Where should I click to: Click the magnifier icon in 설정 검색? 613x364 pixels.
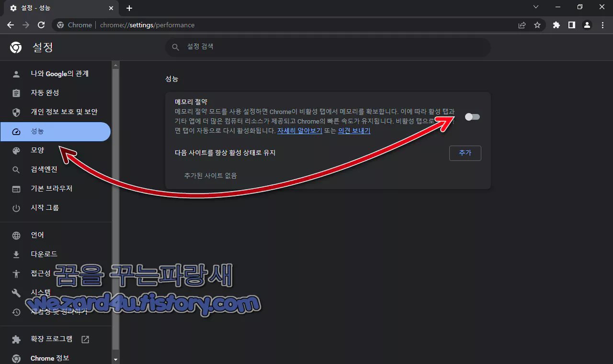tap(176, 47)
